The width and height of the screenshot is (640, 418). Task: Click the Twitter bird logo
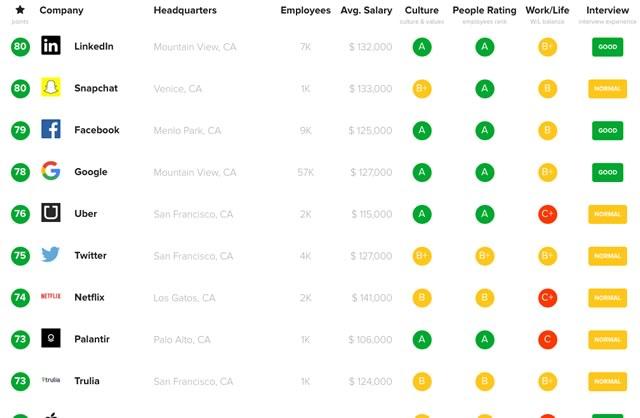coord(51,255)
